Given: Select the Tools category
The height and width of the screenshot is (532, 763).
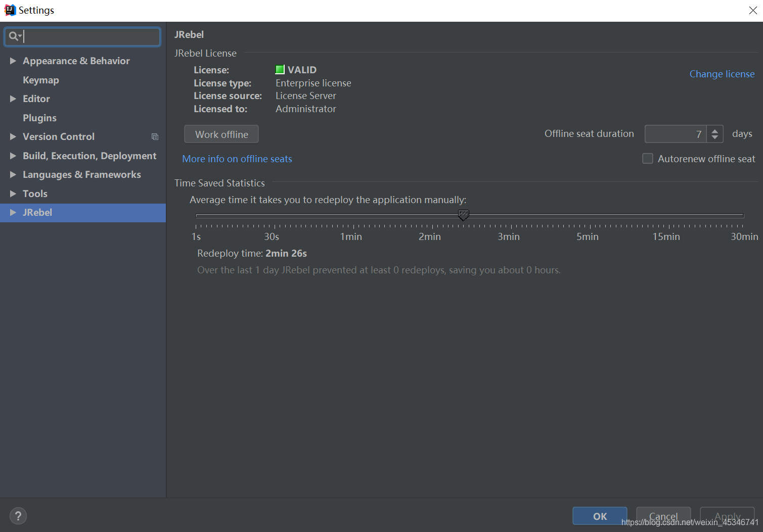Looking at the screenshot, I should click(x=35, y=194).
